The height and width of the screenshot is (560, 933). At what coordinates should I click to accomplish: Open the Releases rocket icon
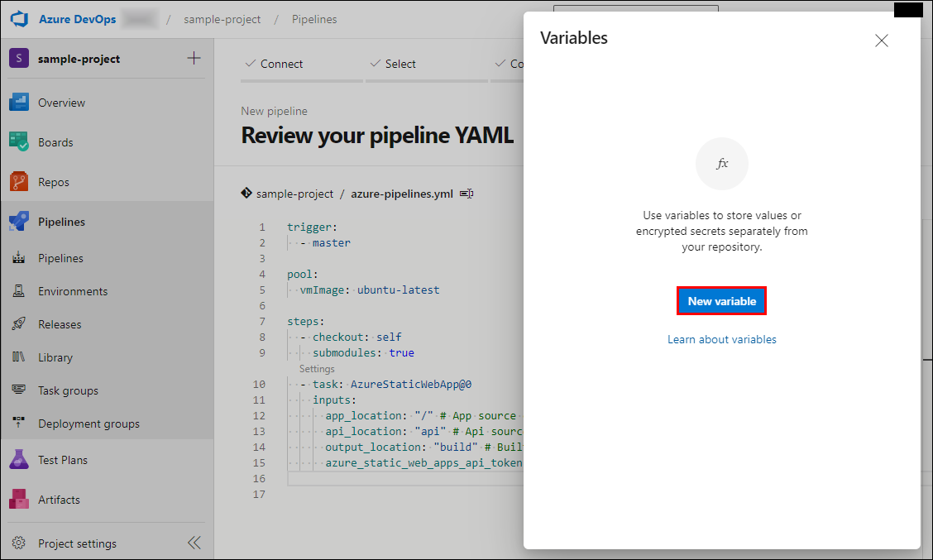[x=19, y=323]
